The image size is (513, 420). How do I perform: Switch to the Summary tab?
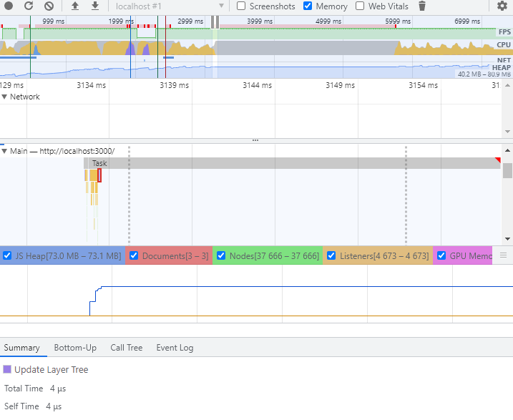coord(21,348)
